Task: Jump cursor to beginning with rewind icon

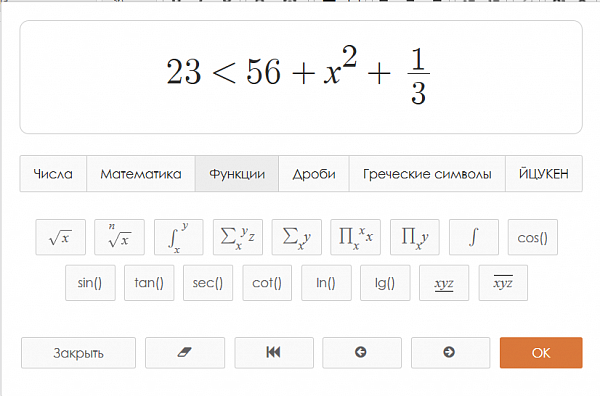Action: (x=274, y=353)
